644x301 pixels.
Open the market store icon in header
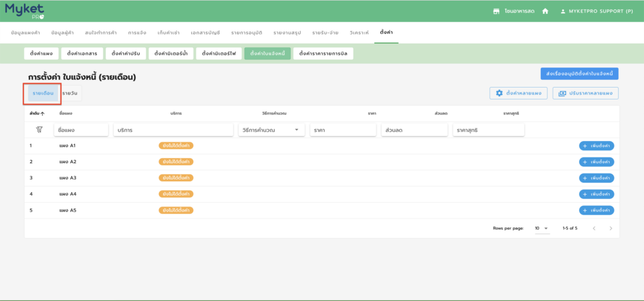coord(496,11)
